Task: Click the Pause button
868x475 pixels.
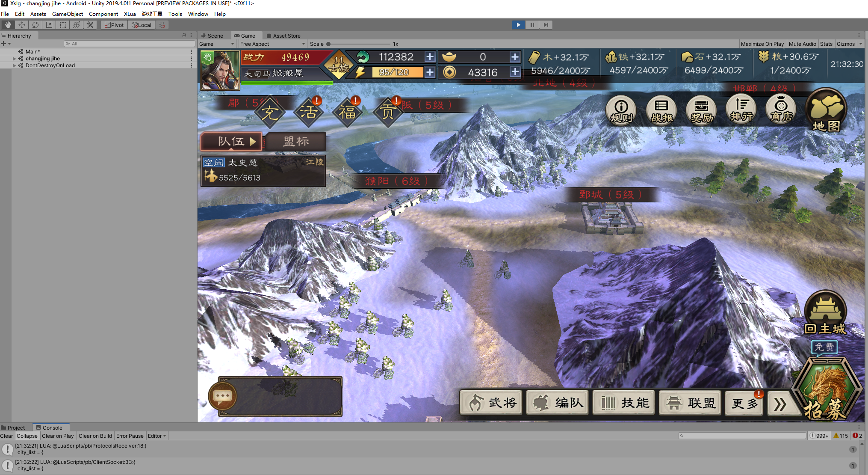Action: pos(532,25)
